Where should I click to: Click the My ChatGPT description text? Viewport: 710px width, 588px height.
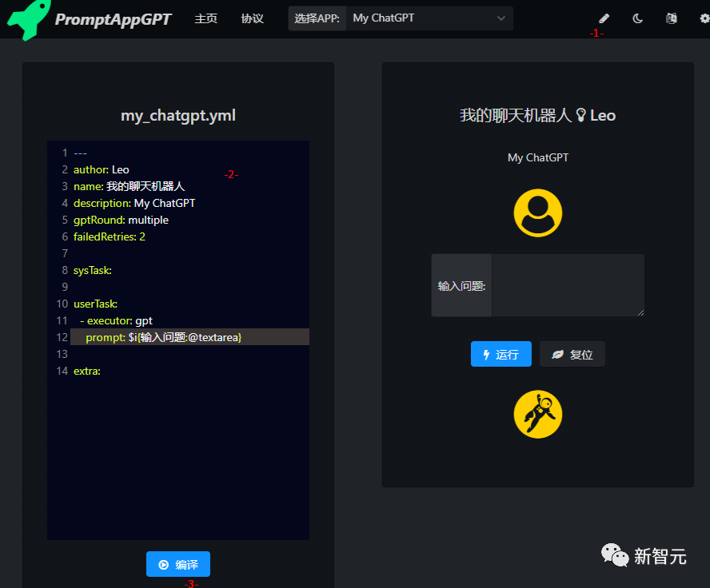tap(538, 157)
